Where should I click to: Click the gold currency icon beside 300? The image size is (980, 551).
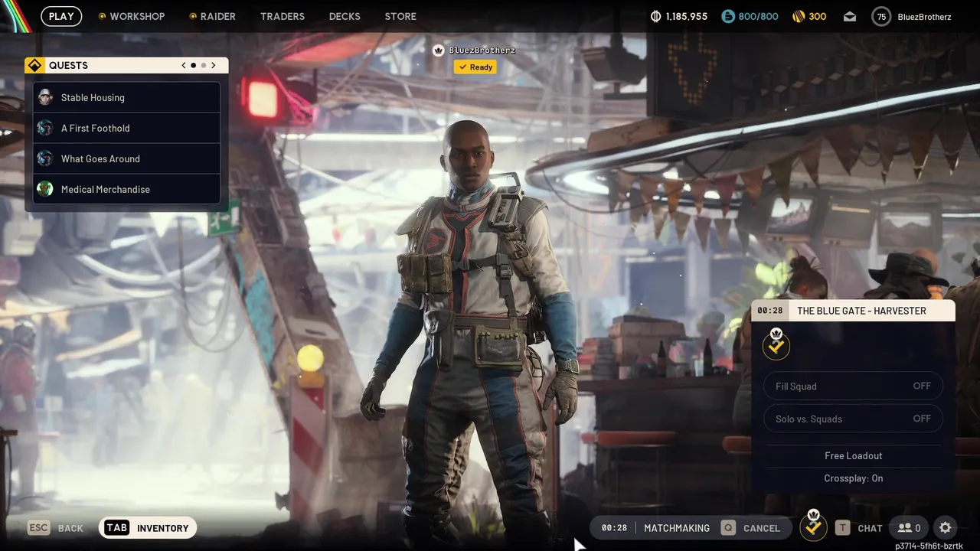(x=798, y=16)
